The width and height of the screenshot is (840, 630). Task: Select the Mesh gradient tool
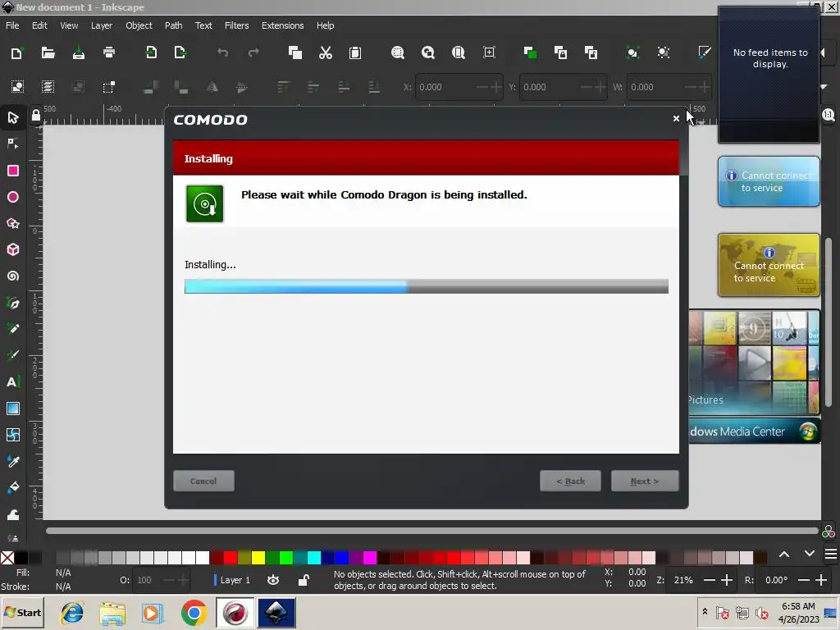tap(13, 435)
